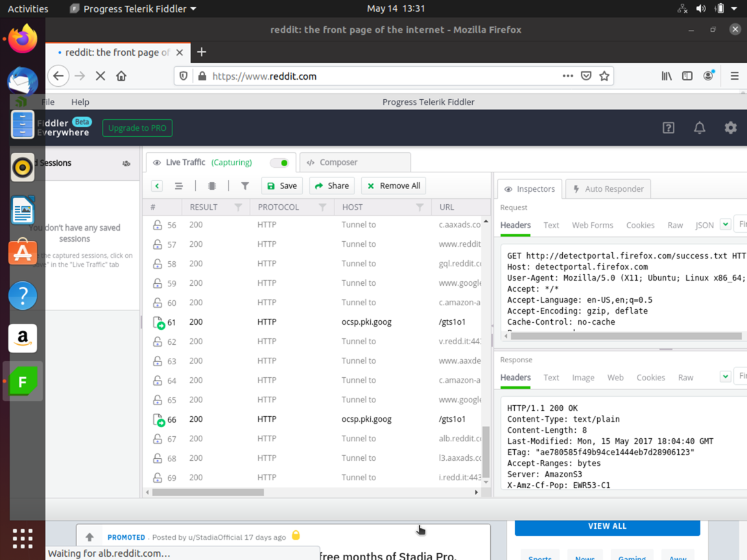Expand the Request inspector tabs dropdown
This screenshot has width=747, height=560.
[x=725, y=225]
